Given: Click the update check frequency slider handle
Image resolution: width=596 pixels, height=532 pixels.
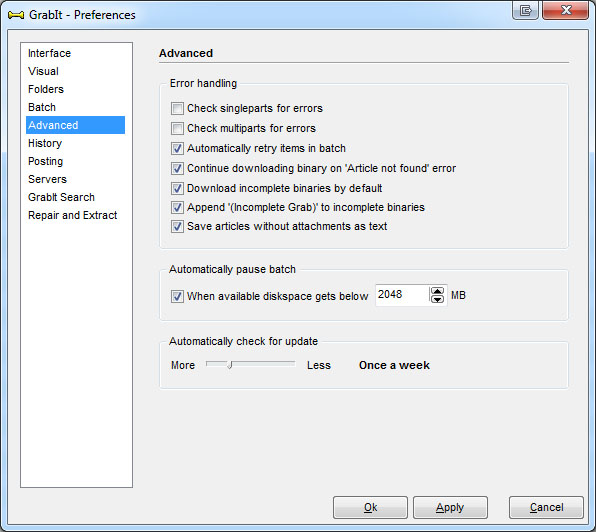Looking at the screenshot, I should [x=230, y=365].
